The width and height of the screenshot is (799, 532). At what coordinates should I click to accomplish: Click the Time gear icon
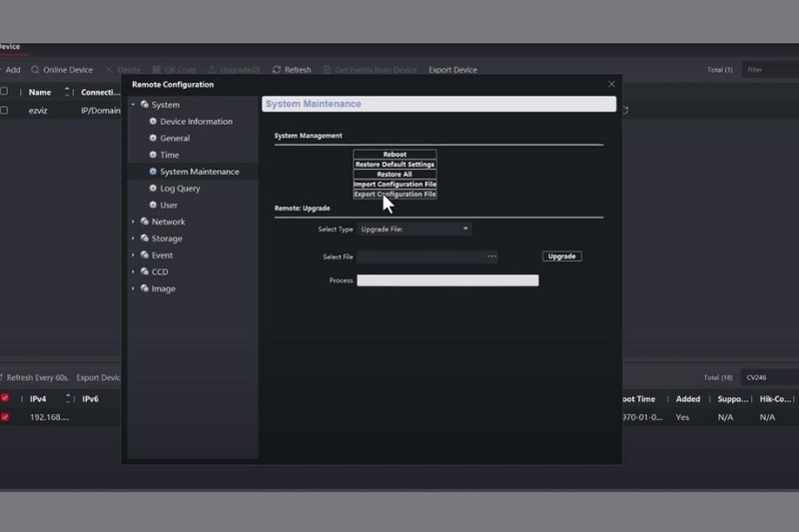(153, 155)
